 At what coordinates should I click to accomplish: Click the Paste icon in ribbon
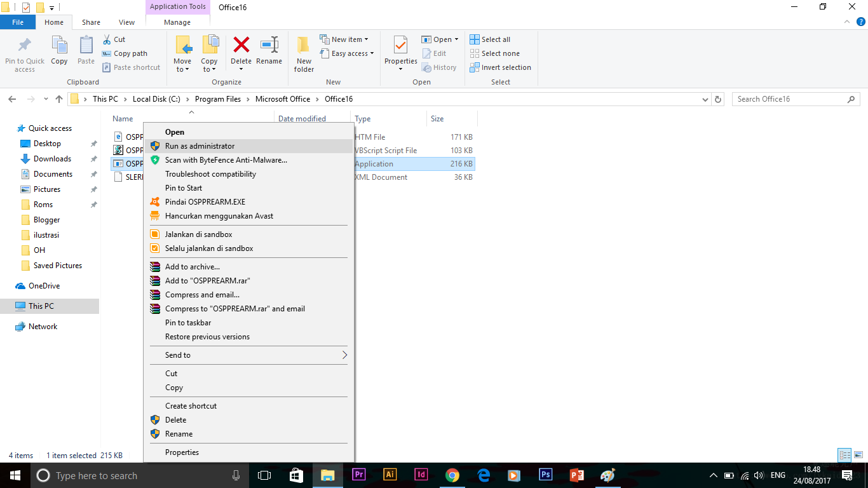click(x=86, y=46)
